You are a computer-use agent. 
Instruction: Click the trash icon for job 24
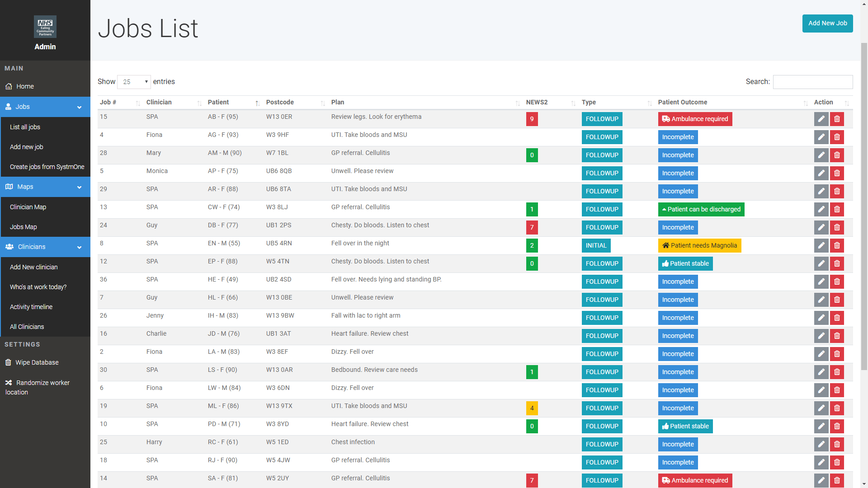[x=837, y=227]
